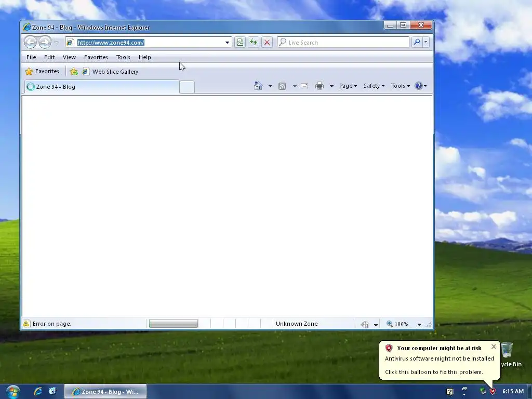532x399 pixels.
Task: Open the Tools menu in menu bar
Action: tap(123, 57)
